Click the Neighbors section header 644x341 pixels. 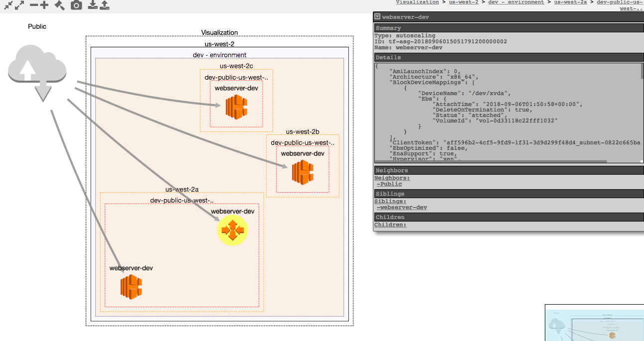(508, 171)
